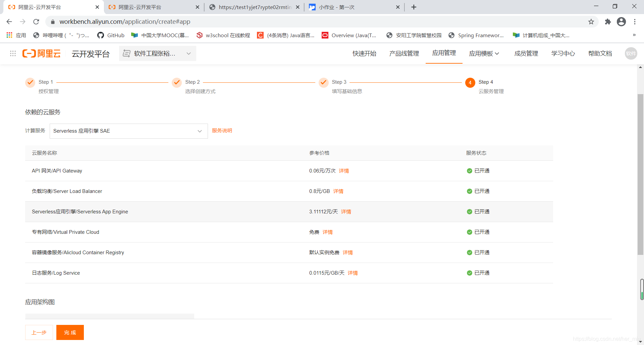Open 详情 for Log Service

(x=353, y=273)
